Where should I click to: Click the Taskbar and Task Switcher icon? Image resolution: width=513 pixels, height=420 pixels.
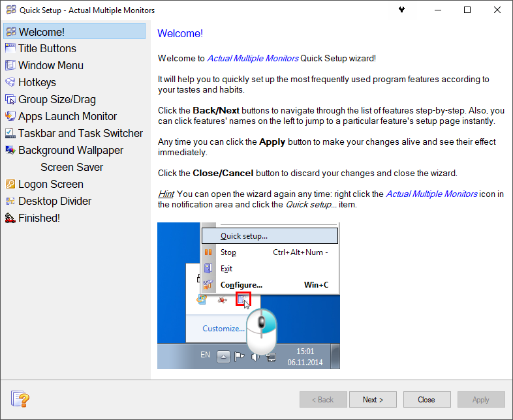pos(10,133)
